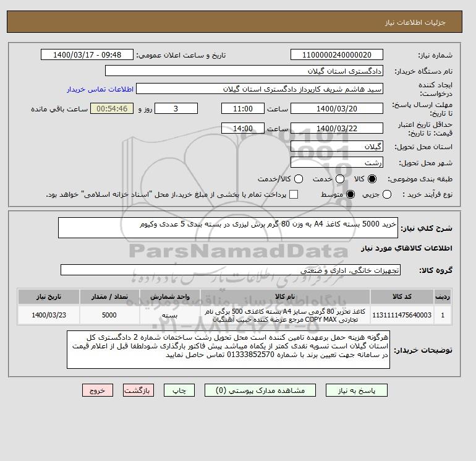
Task: Click the بازگشت back button
Action: pos(138,390)
